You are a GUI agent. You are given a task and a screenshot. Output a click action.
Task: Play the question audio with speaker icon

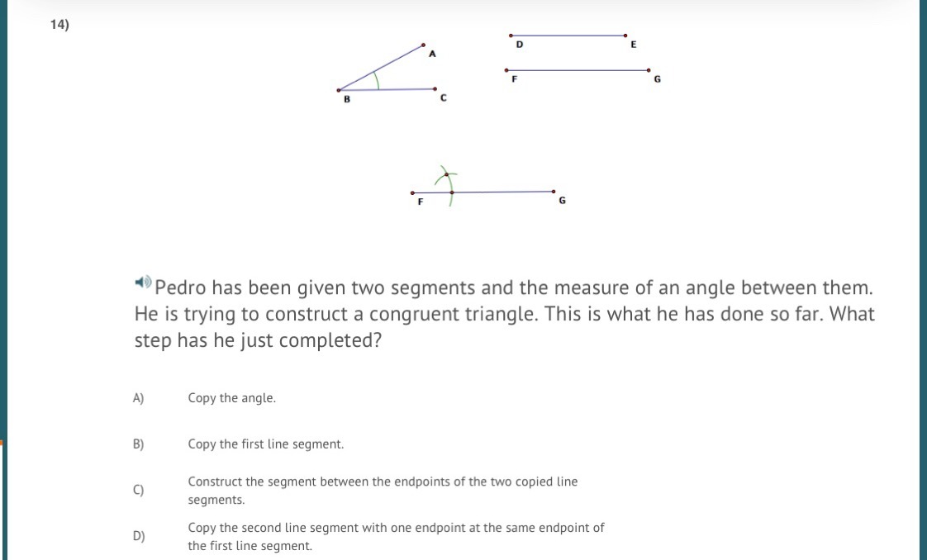[143, 282]
